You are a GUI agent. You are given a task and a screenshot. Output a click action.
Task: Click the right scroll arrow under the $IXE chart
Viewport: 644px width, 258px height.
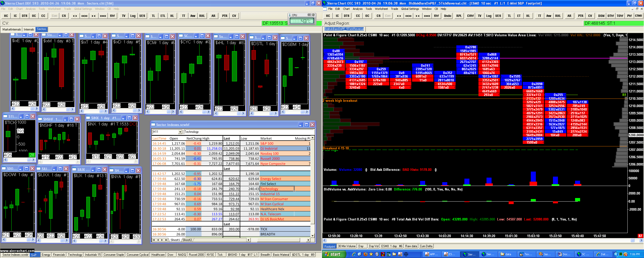(37, 109)
